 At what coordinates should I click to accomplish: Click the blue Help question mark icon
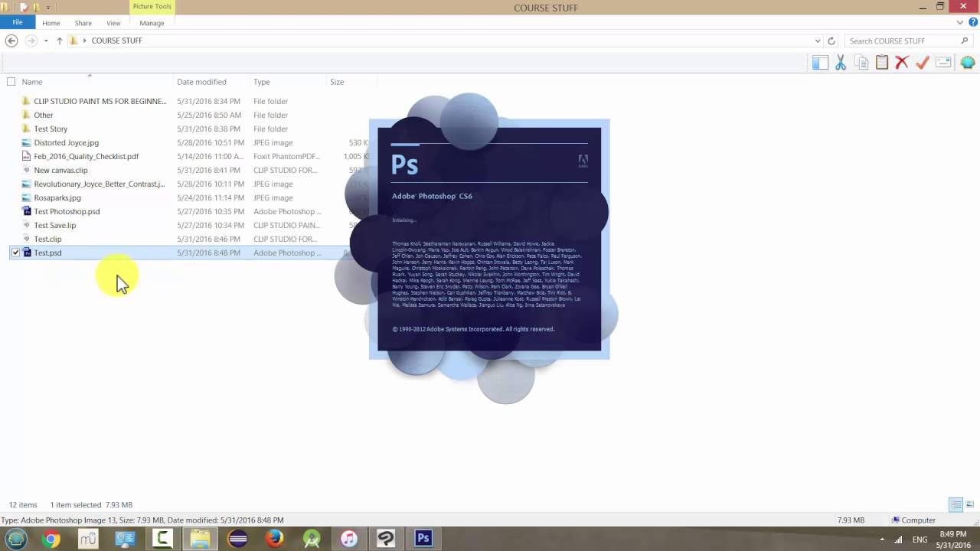[973, 22]
